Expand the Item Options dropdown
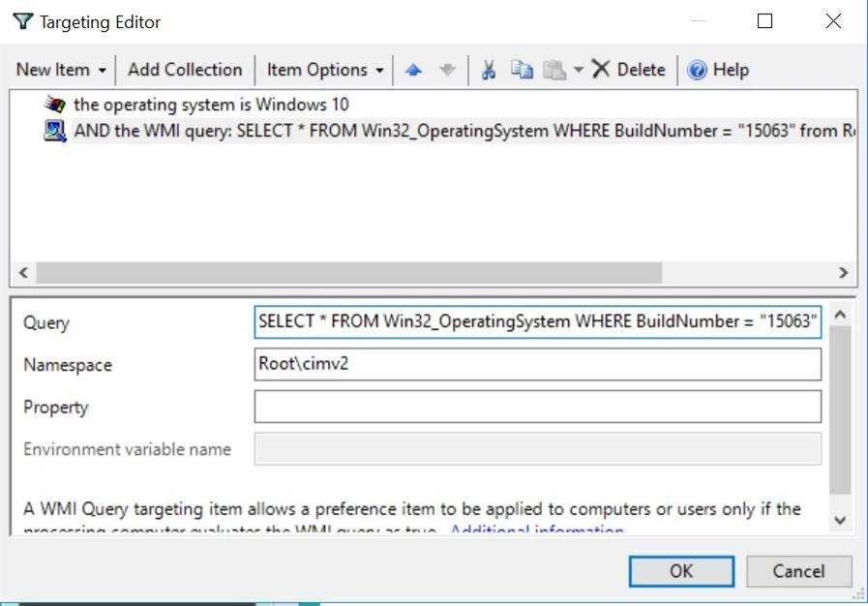The height and width of the screenshot is (606, 868). 325,70
